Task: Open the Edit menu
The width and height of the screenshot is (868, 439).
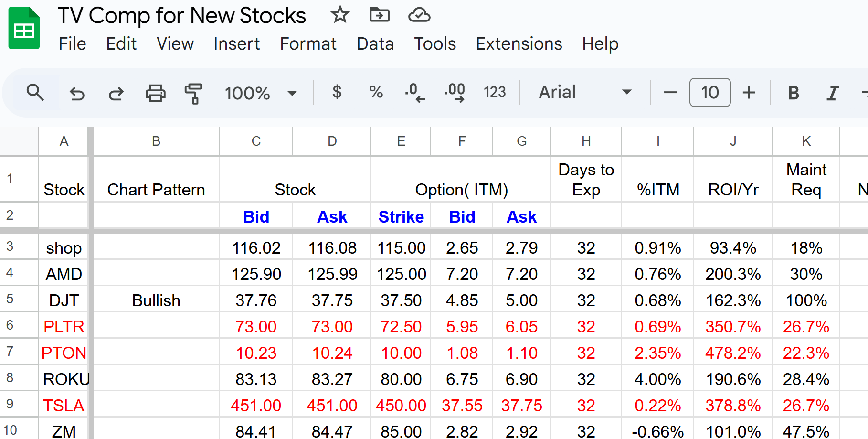Action: [x=121, y=43]
